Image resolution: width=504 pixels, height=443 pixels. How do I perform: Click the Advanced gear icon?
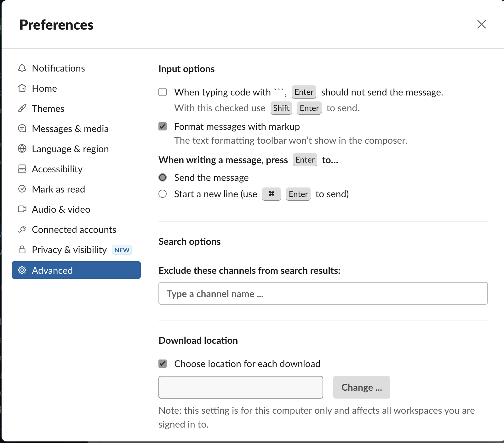(x=22, y=270)
